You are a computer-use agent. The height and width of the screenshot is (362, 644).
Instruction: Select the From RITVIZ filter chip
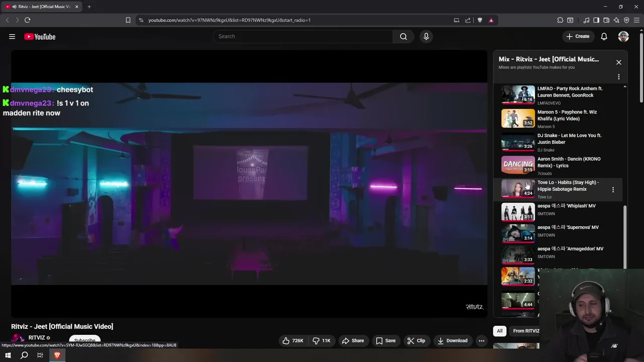point(526,331)
